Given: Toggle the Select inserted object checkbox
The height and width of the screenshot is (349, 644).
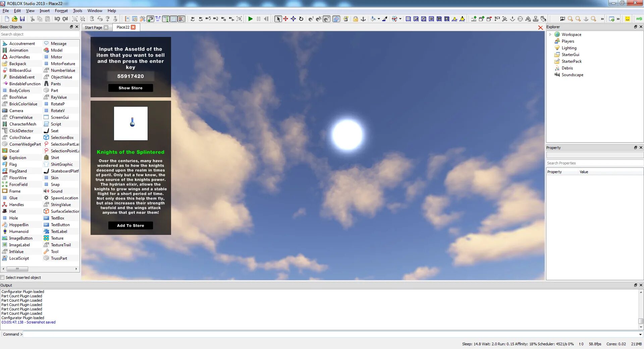Looking at the screenshot, I should 2,278.
